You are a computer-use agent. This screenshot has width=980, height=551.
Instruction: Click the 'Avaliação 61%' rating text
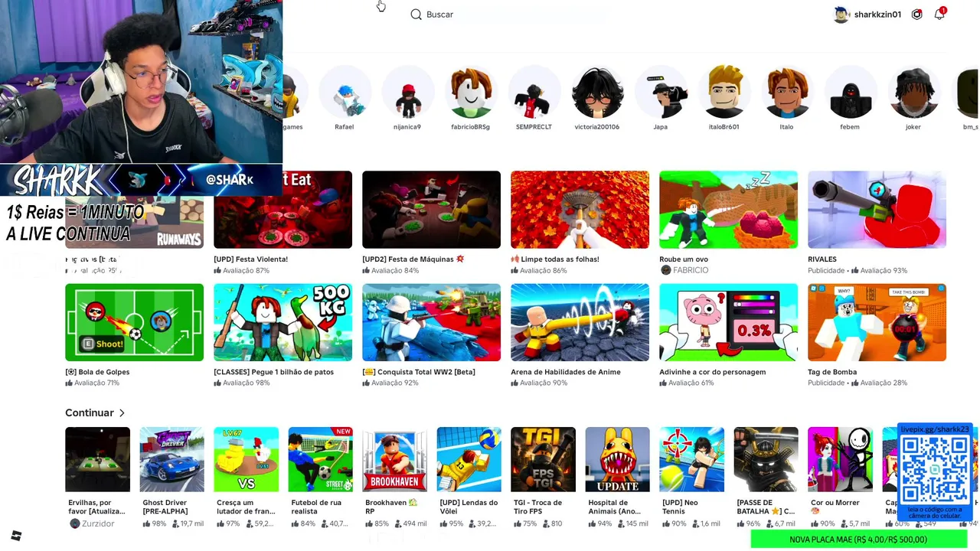tap(691, 383)
